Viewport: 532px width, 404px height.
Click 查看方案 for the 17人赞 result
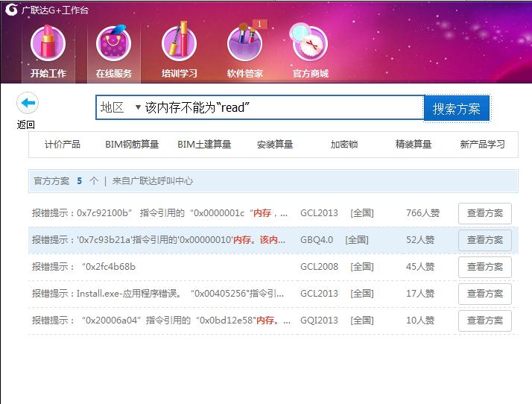[485, 294]
